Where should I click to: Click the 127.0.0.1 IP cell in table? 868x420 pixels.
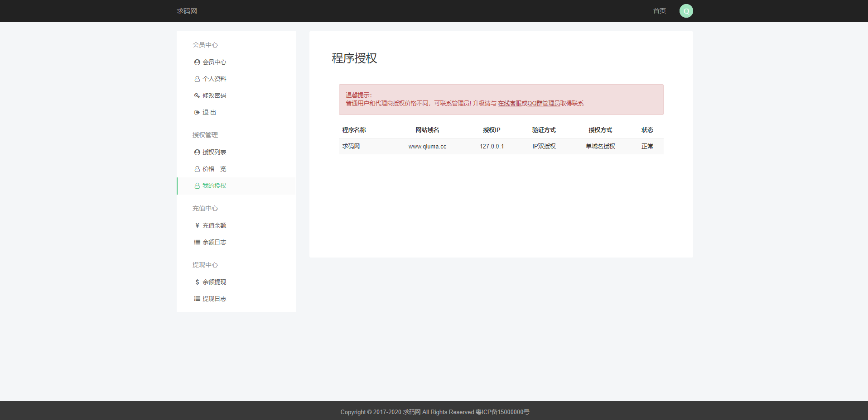coord(492,146)
